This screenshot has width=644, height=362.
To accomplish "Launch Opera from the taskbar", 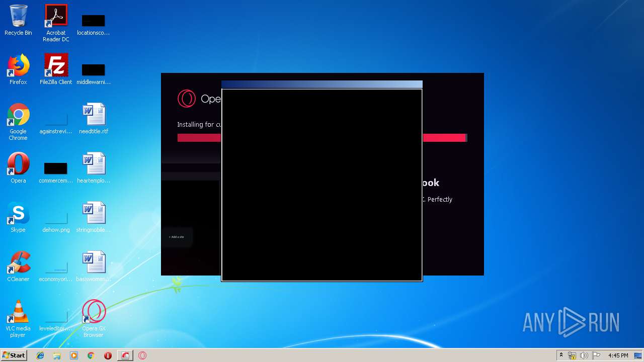I will coord(108,355).
